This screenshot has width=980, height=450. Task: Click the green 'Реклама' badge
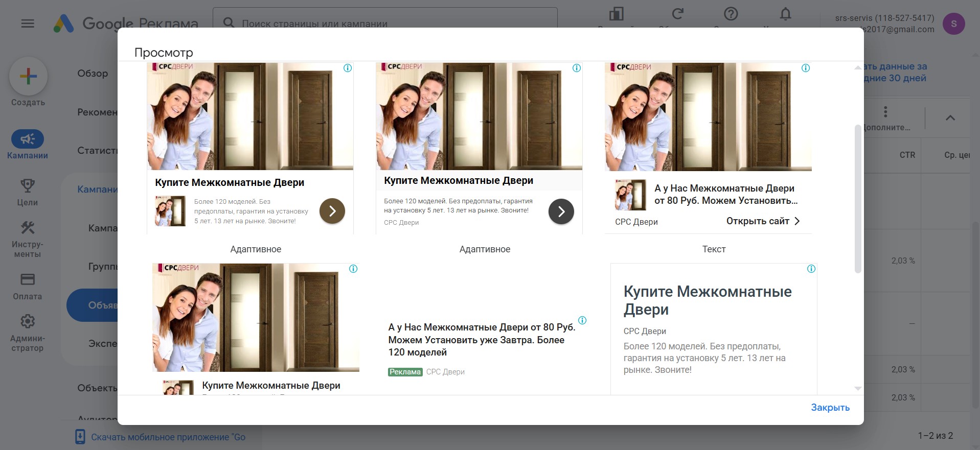coord(405,372)
